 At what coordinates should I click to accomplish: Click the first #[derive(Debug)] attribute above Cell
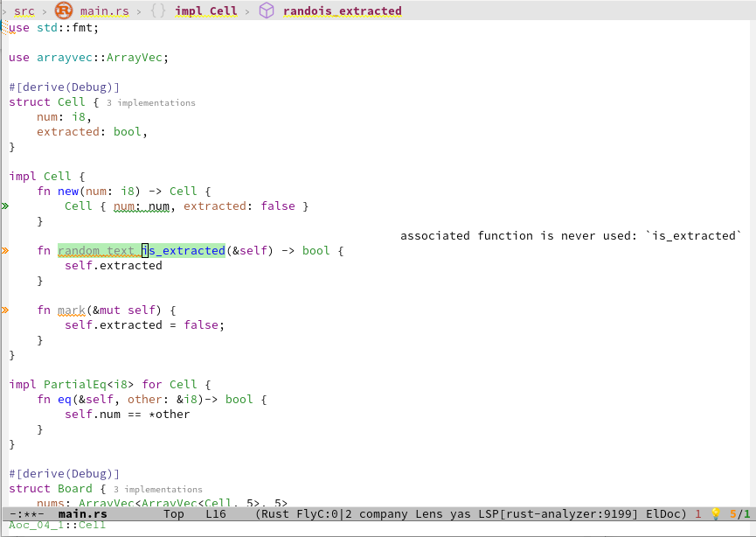point(64,87)
